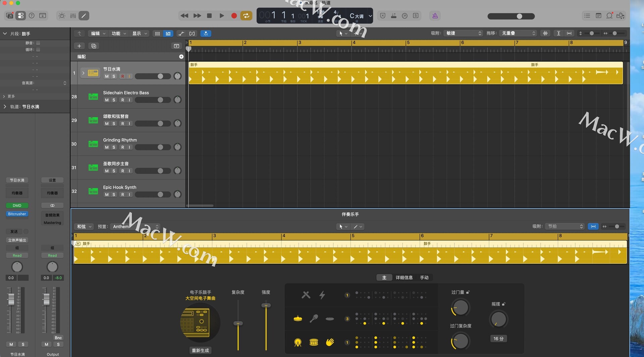Image resolution: width=644 pixels, height=357 pixels.
Task: Click the Record button in transport
Action: click(x=234, y=16)
